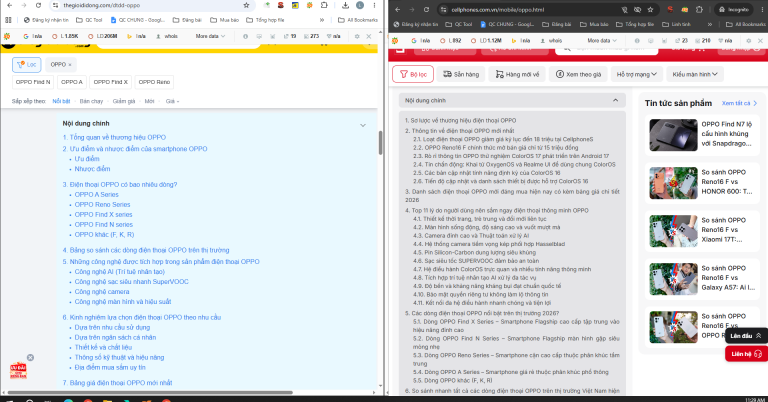Screen dimensions: 768x402
Task: Expand the Hỗ trợ mạng dropdown
Action: pos(636,74)
